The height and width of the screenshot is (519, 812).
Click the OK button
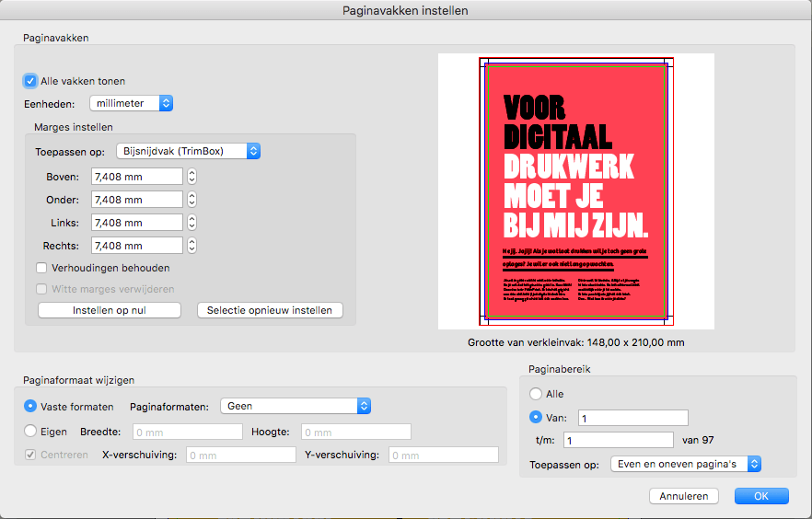pyautogui.click(x=761, y=496)
